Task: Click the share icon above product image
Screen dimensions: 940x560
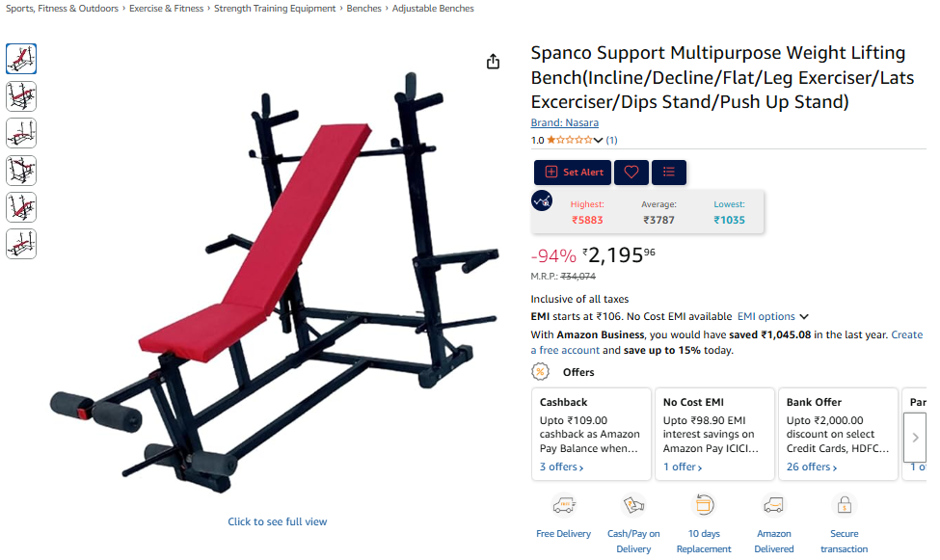Action: click(493, 62)
